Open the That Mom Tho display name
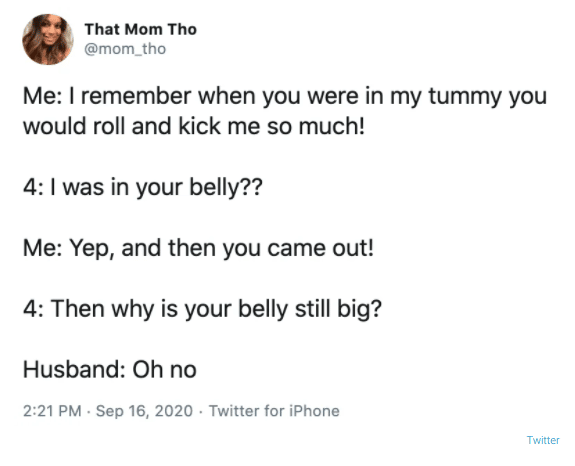Screen dimensions: 575x466 [x=140, y=29]
